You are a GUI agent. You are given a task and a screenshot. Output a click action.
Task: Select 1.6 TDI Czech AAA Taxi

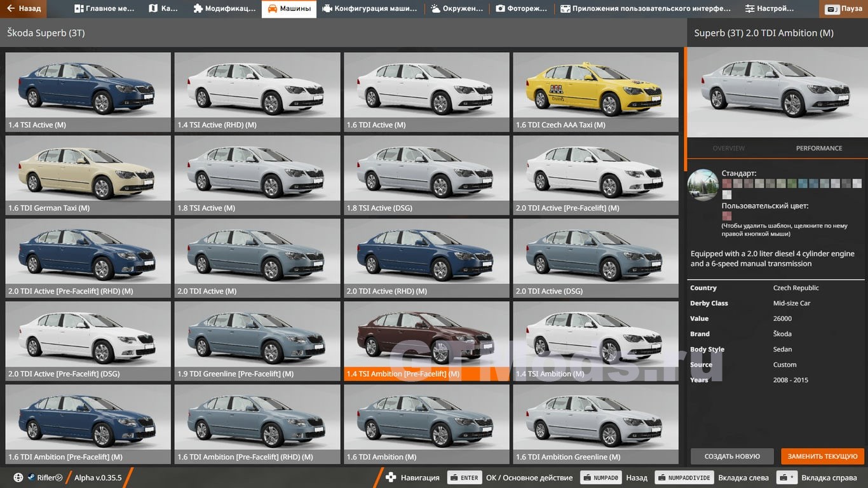tap(596, 92)
